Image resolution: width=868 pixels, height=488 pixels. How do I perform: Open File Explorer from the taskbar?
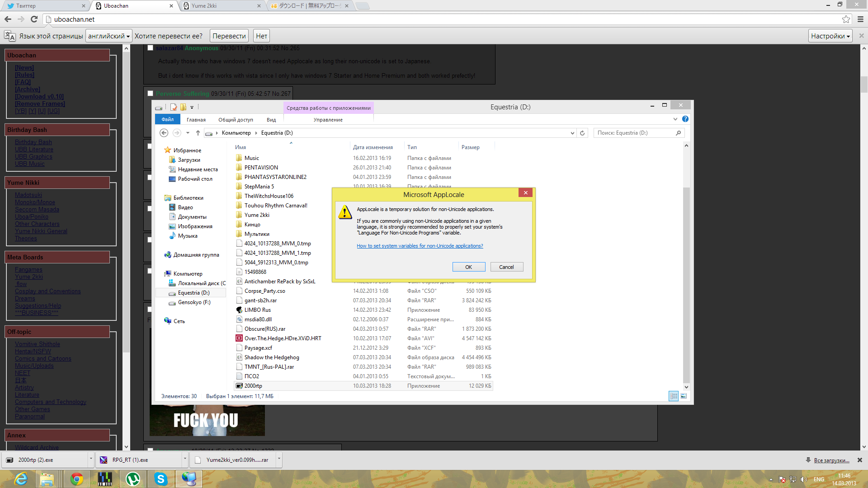tap(47, 479)
